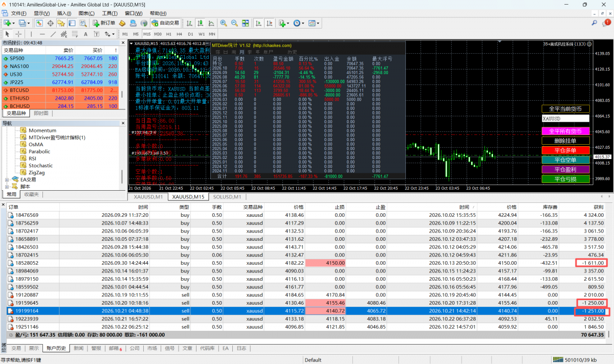This screenshot has height=364, width=614.
Task: Click the tile windows toolbar icon
Action: pyautogui.click(x=246, y=23)
